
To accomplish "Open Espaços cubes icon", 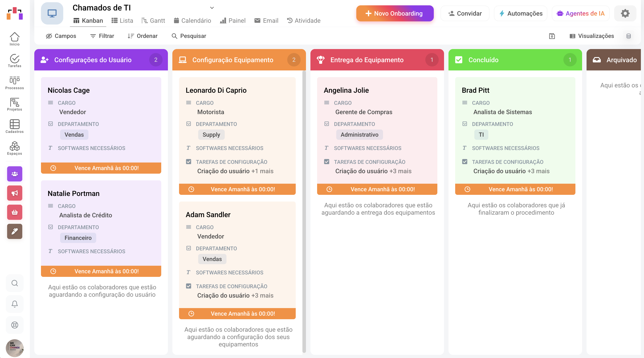I will pyautogui.click(x=14, y=148).
